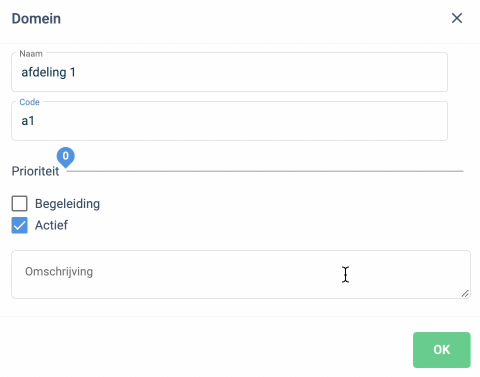This screenshot has width=480, height=377.
Task: Close the Domein dialog with X
Action: pos(457,18)
